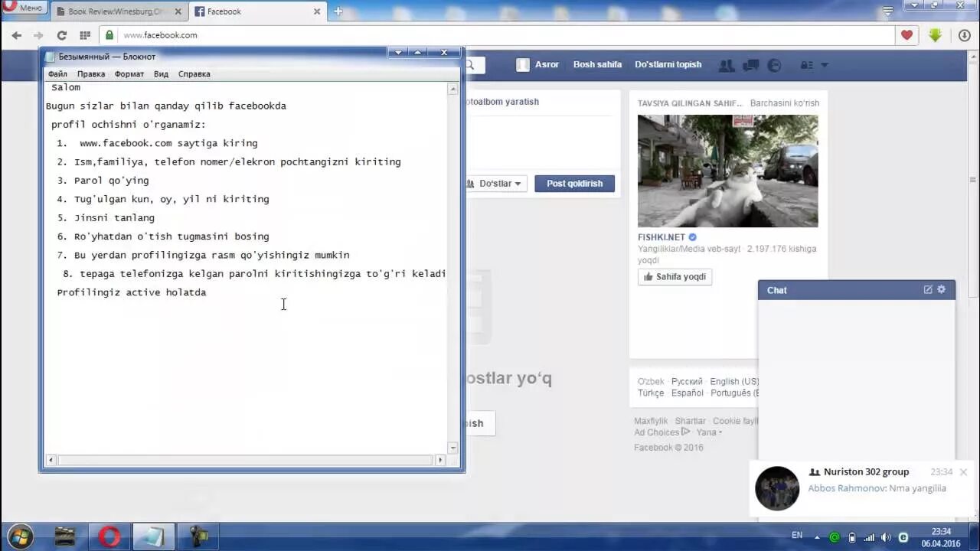Open a new browser tab
980x551 pixels.
[x=338, y=11]
